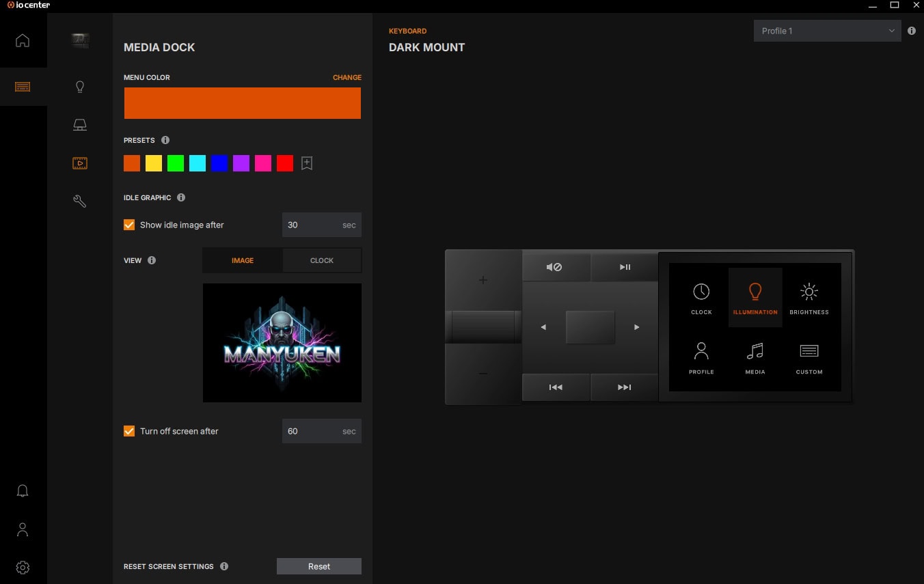Click the idle image seconds input field
Viewport: 924px width, 584px height.
tap(311, 225)
